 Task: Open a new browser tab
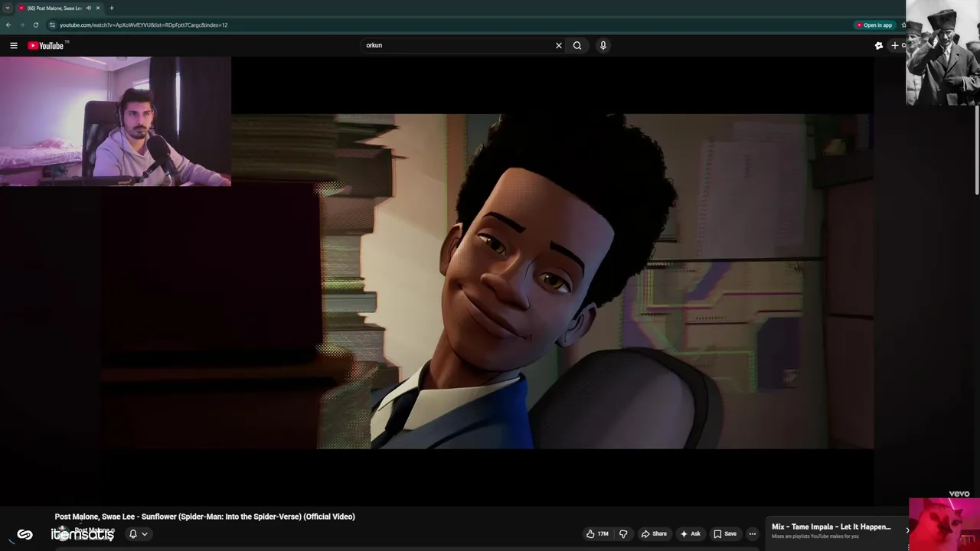112,8
